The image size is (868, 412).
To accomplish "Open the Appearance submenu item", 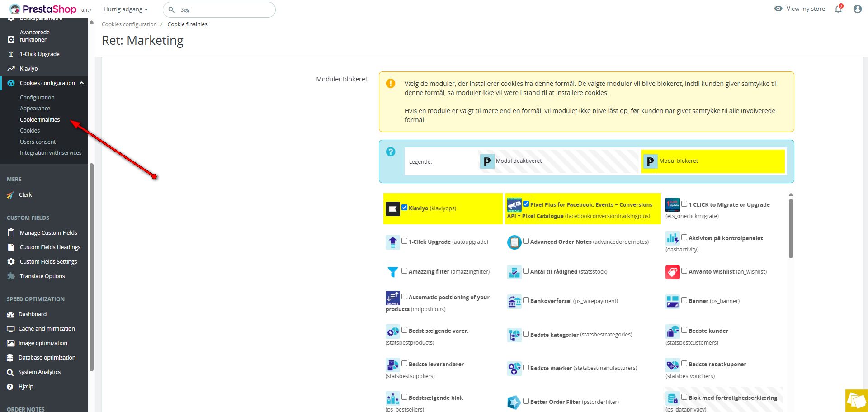I will pos(35,109).
